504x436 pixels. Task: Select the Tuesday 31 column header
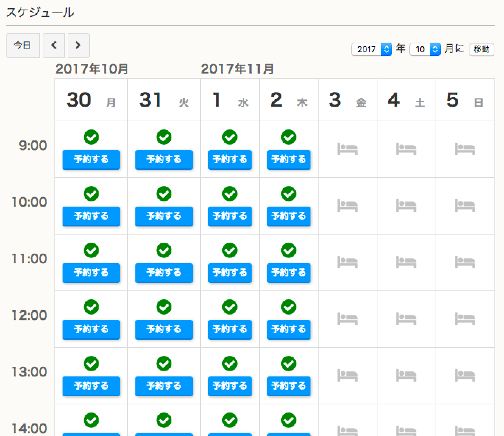(x=164, y=100)
